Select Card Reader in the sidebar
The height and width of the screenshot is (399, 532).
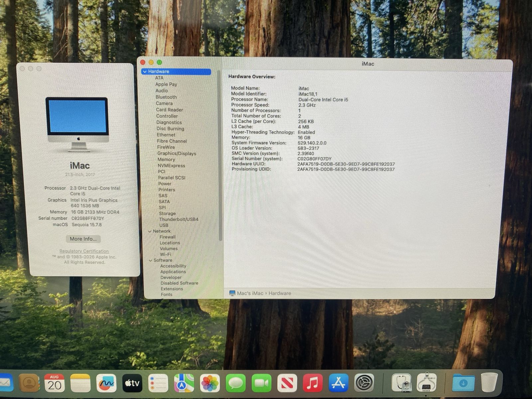click(170, 110)
